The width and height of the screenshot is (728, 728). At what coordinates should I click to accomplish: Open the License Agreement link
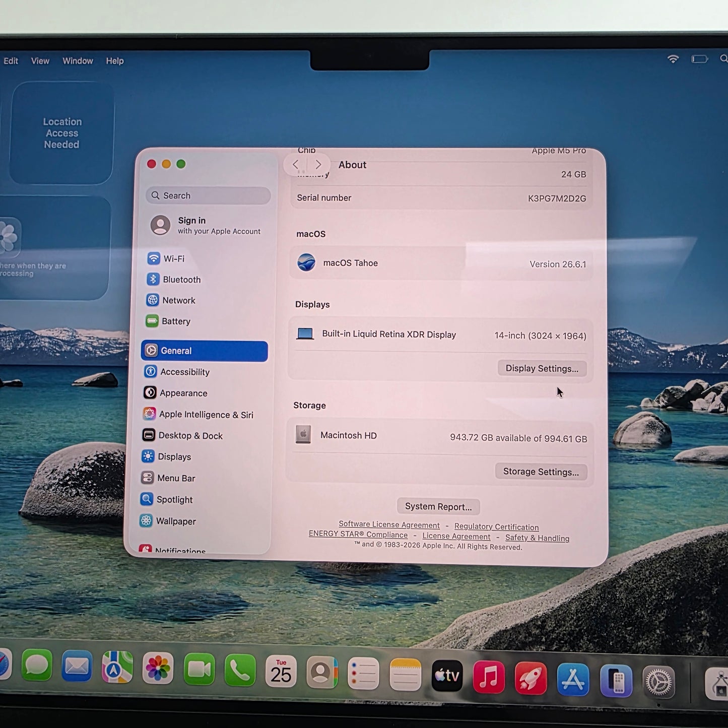point(456,536)
